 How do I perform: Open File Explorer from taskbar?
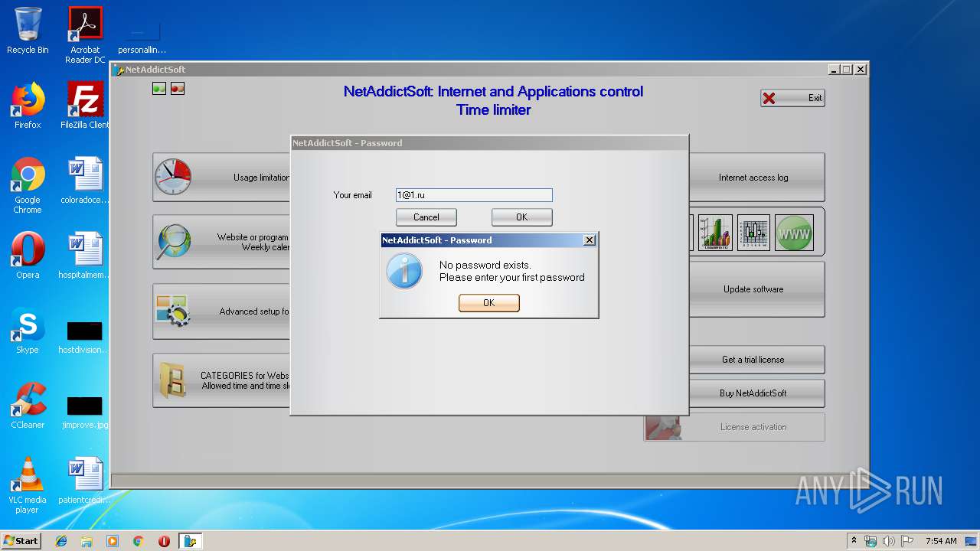click(x=87, y=541)
